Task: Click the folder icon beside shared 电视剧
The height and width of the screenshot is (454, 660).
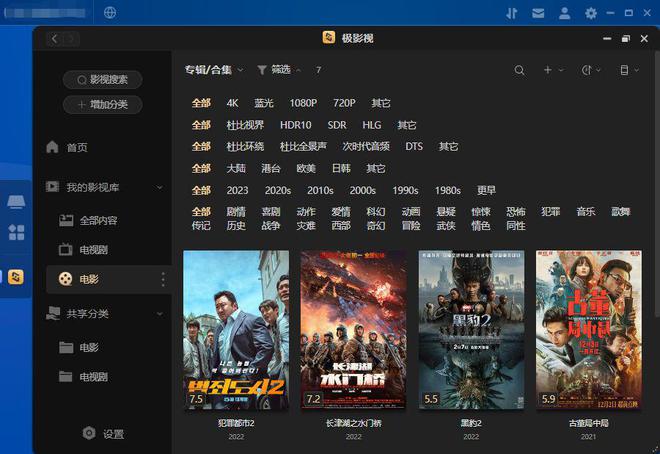Action: click(x=66, y=376)
